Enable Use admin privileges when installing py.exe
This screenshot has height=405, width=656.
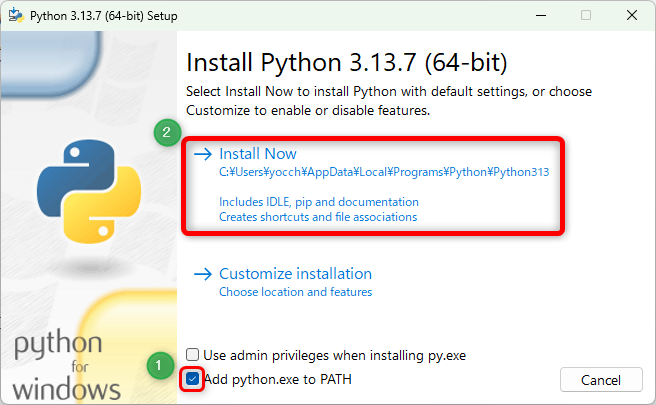coord(192,355)
